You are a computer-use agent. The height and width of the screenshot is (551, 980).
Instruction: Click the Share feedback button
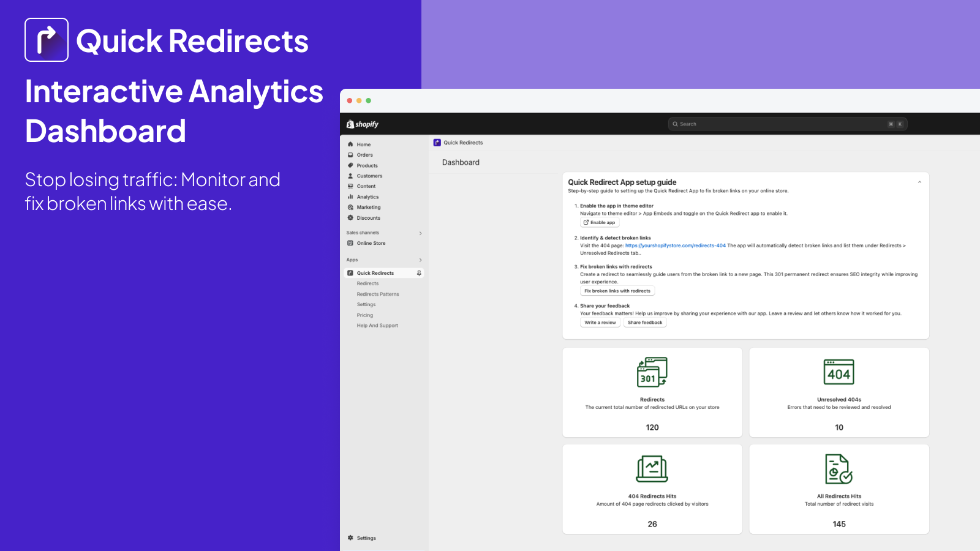[645, 323]
